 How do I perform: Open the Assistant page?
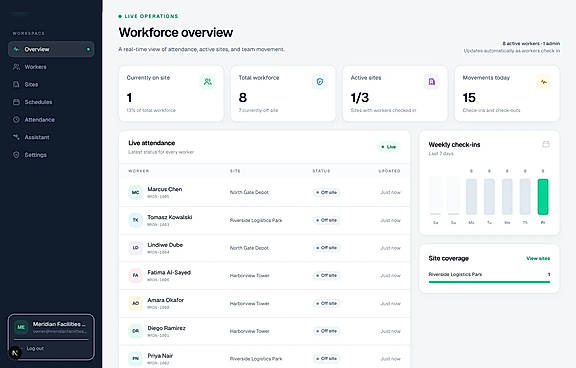click(x=51, y=137)
